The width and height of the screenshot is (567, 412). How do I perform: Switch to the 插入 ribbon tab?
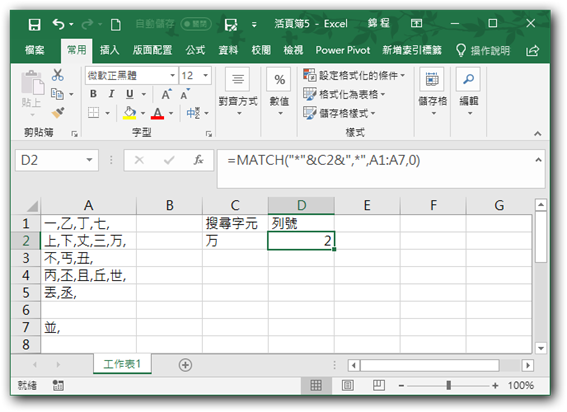pyautogui.click(x=110, y=50)
